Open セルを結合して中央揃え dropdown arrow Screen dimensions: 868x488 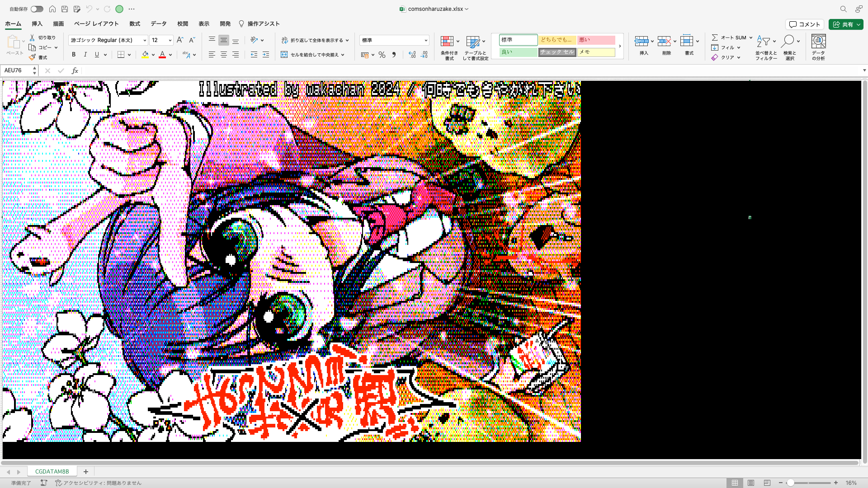pyautogui.click(x=343, y=55)
